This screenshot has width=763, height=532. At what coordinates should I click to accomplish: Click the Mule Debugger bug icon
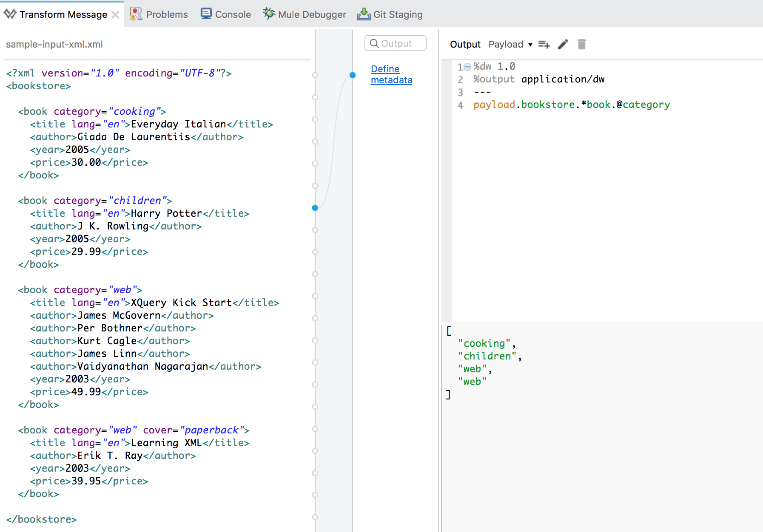[268, 14]
